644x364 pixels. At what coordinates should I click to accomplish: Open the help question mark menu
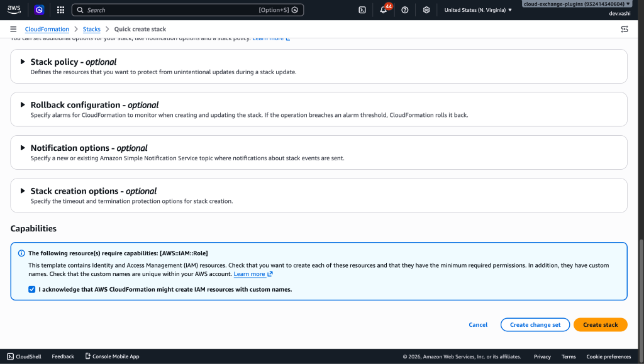[x=405, y=10]
